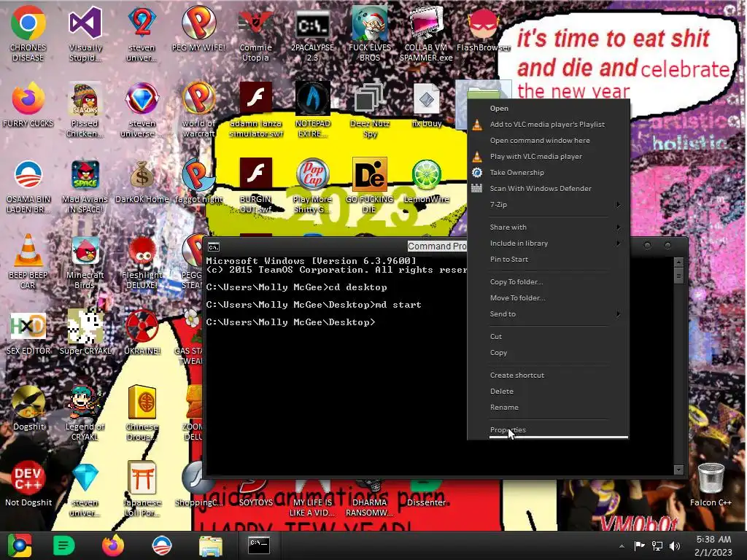This screenshot has width=747, height=560.
Task: Choose Take Ownership in context menu
Action: click(548, 173)
